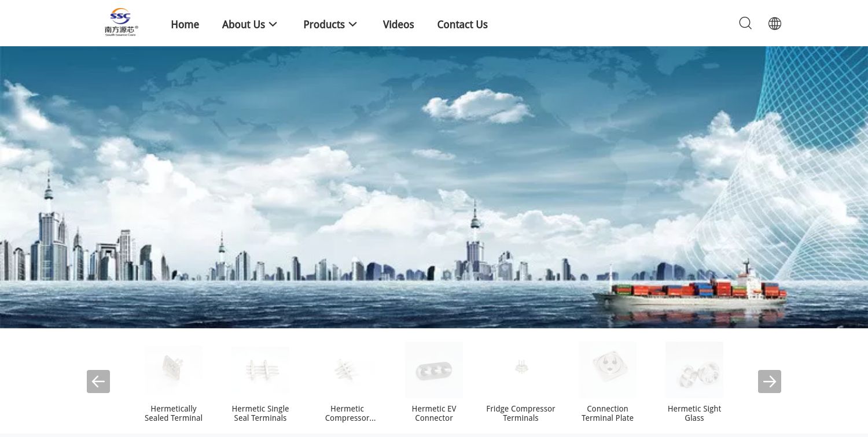Click the Hermetically Sealed Terminal link

click(174, 413)
